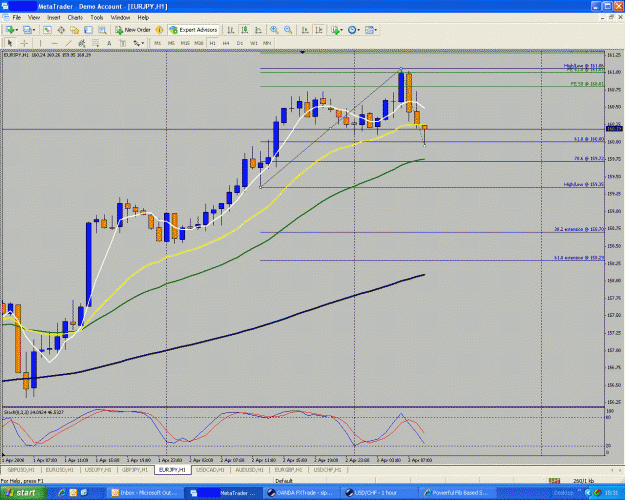This screenshot has width=625, height=500.
Task: Choose the Fibonacci Retracement tool
Action: pos(96,43)
